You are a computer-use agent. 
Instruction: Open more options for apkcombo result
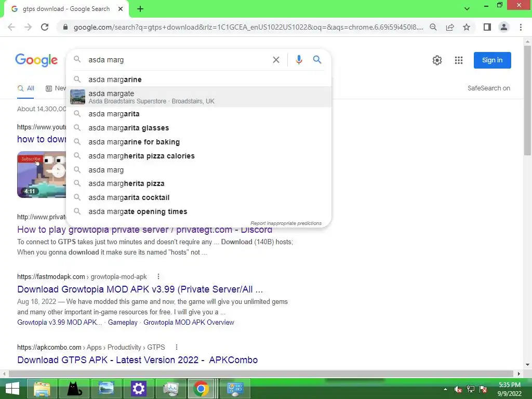177,347
